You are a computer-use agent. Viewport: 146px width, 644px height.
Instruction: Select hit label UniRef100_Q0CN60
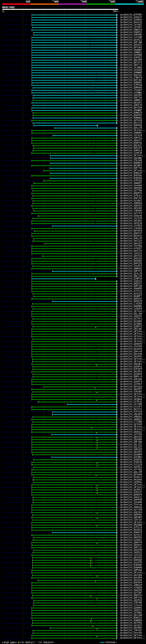[x=131, y=457]
